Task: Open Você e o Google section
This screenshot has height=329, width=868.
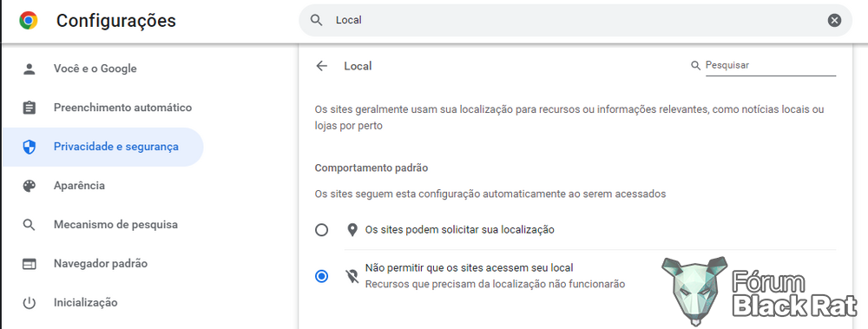Action: 103,69
